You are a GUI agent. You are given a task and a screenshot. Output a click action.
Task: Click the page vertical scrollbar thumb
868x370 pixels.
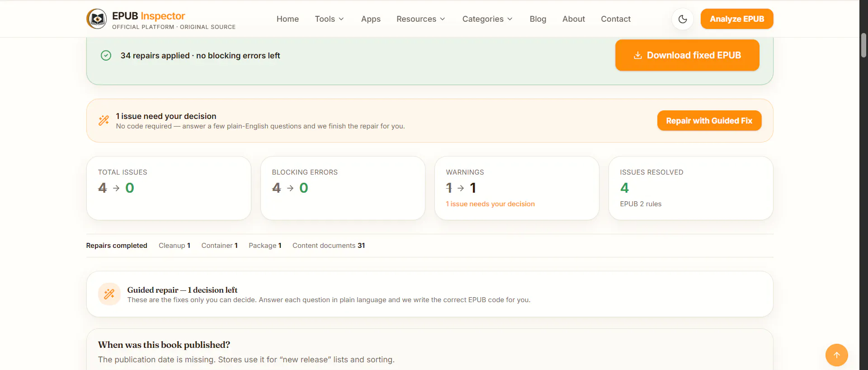tap(863, 45)
